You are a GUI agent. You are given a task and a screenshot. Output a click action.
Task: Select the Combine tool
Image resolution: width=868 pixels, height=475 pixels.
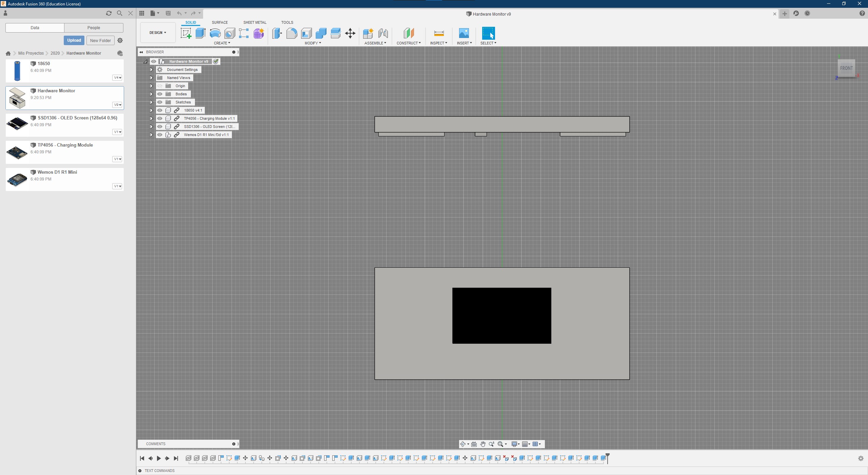click(321, 33)
